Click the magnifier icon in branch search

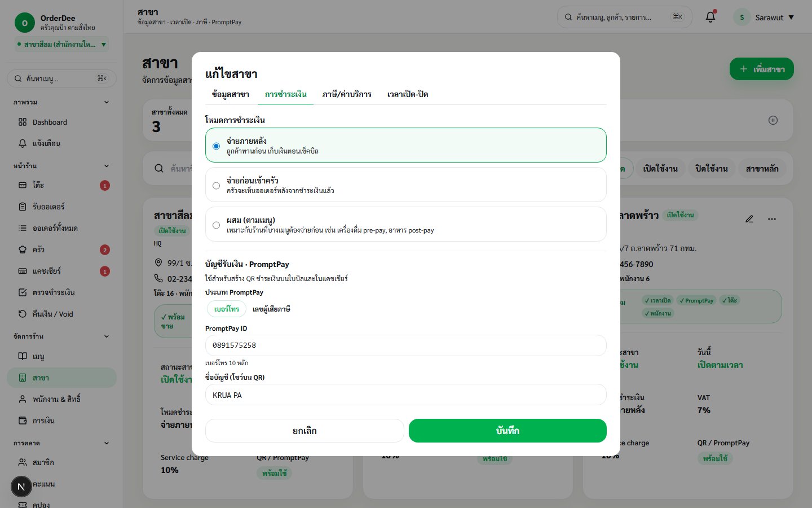[x=159, y=168]
